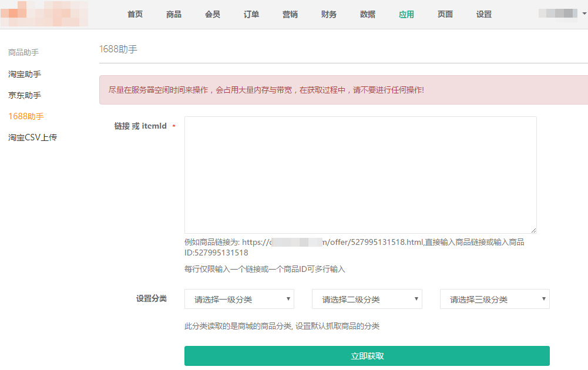Open 淘宝CSV上传 sidebar link

[32, 137]
